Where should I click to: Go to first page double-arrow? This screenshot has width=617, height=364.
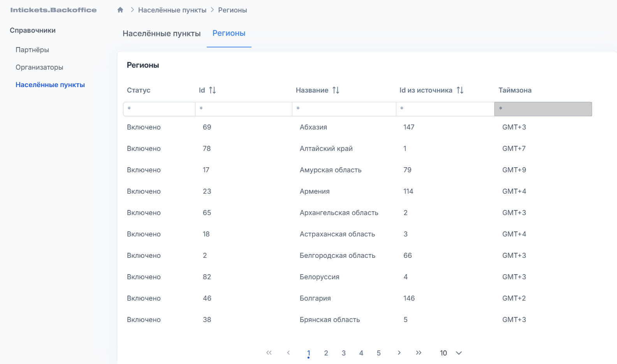pos(269,353)
